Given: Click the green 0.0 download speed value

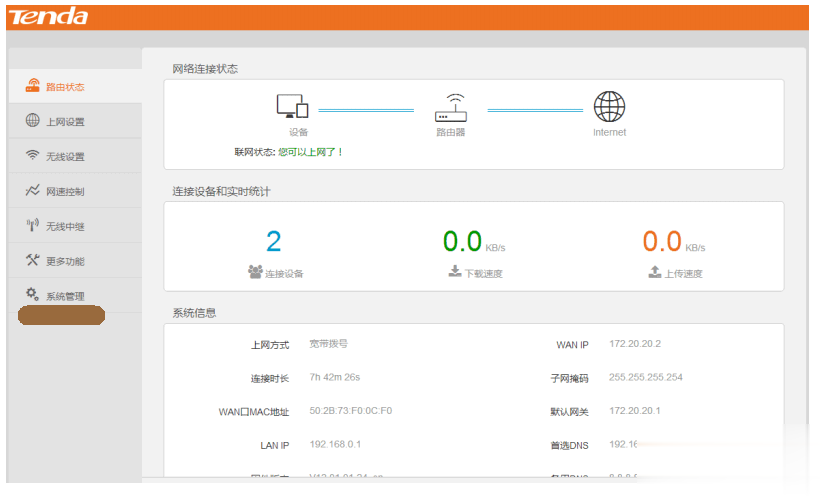Looking at the screenshot, I should pos(463,242).
